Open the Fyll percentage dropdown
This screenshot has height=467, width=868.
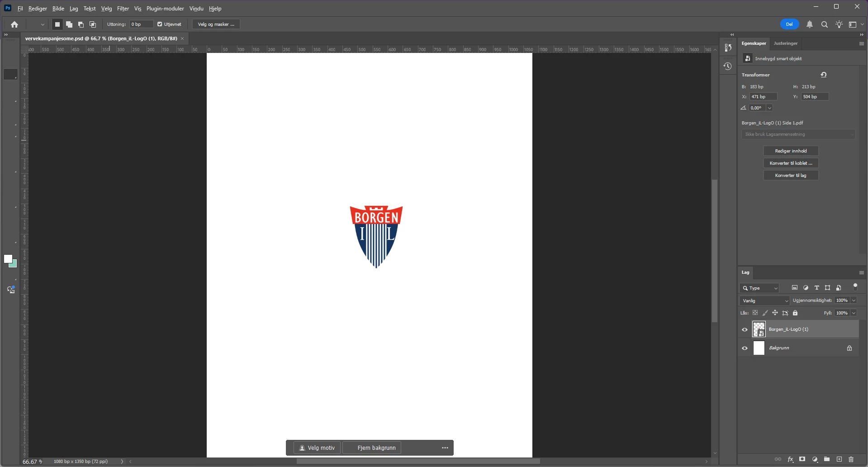pyautogui.click(x=854, y=313)
